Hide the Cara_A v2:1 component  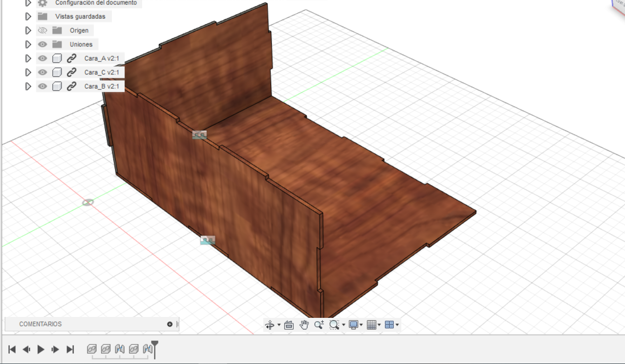click(42, 58)
